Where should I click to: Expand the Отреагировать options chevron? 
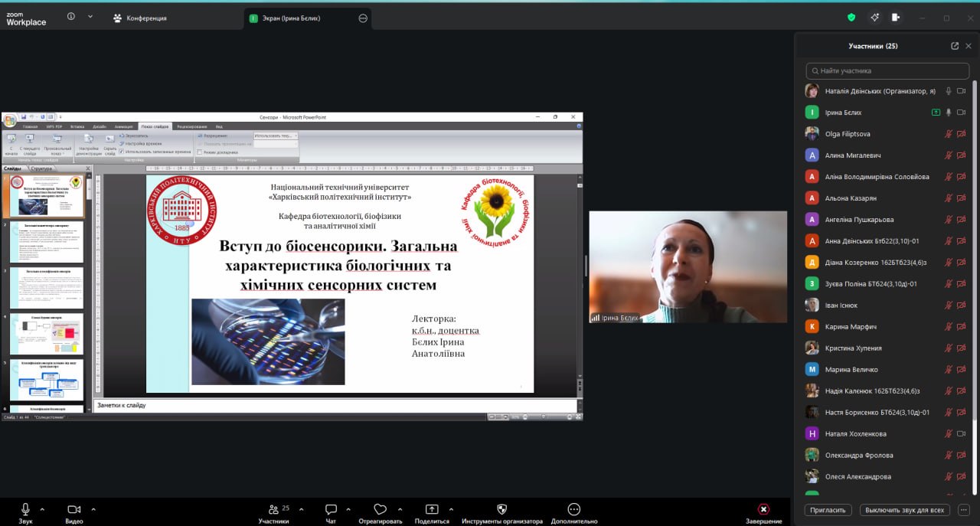click(399, 509)
